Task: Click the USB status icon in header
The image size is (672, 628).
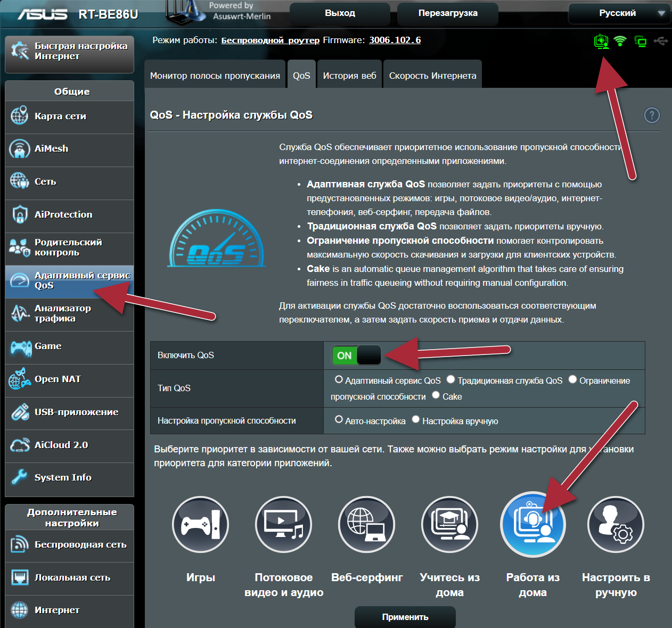Action: click(x=661, y=41)
